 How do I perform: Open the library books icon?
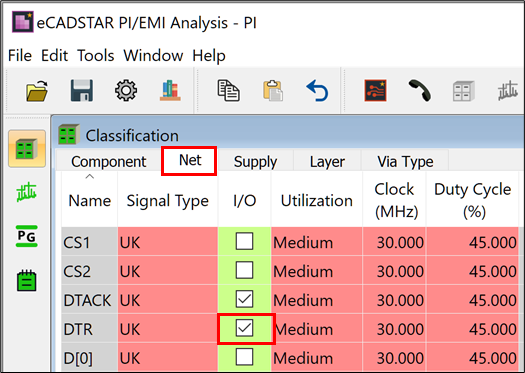pyautogui.click(x=170, y=90)
